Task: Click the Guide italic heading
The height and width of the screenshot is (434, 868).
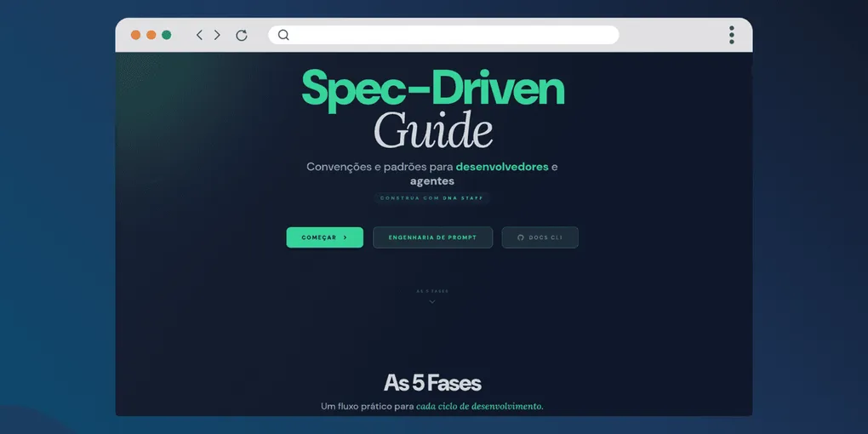Action: click(x=433, y=131)
